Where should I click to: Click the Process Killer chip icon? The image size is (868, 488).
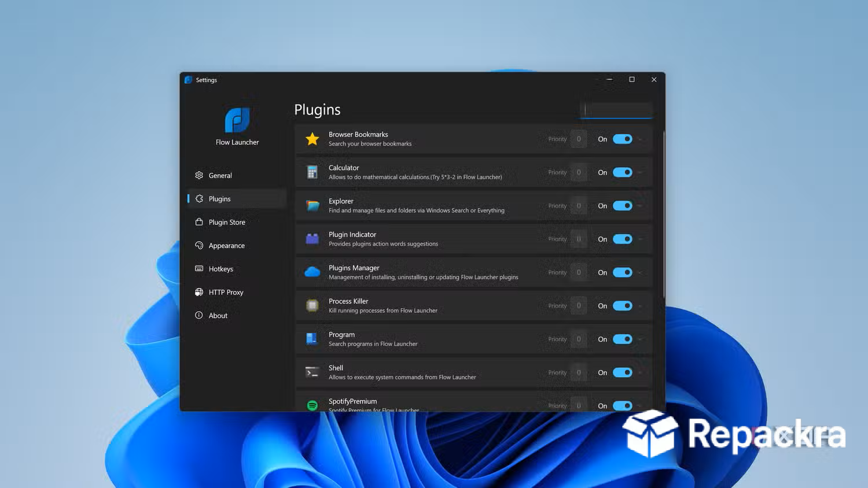click(x=312, y=306)
